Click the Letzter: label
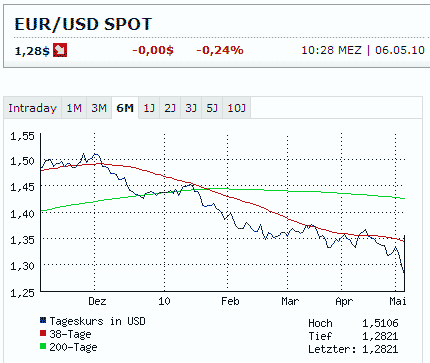430x363 pixels. pos(332,349)
